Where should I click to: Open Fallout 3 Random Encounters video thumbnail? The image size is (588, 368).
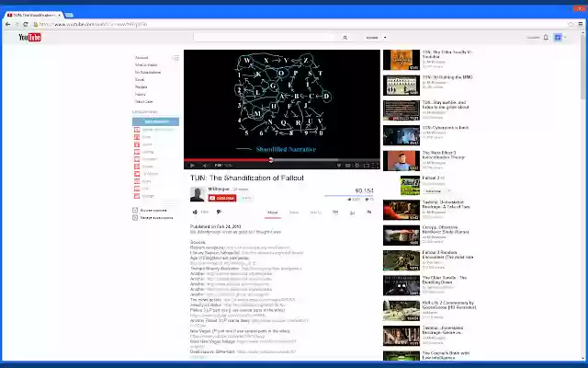pos(401,260)
